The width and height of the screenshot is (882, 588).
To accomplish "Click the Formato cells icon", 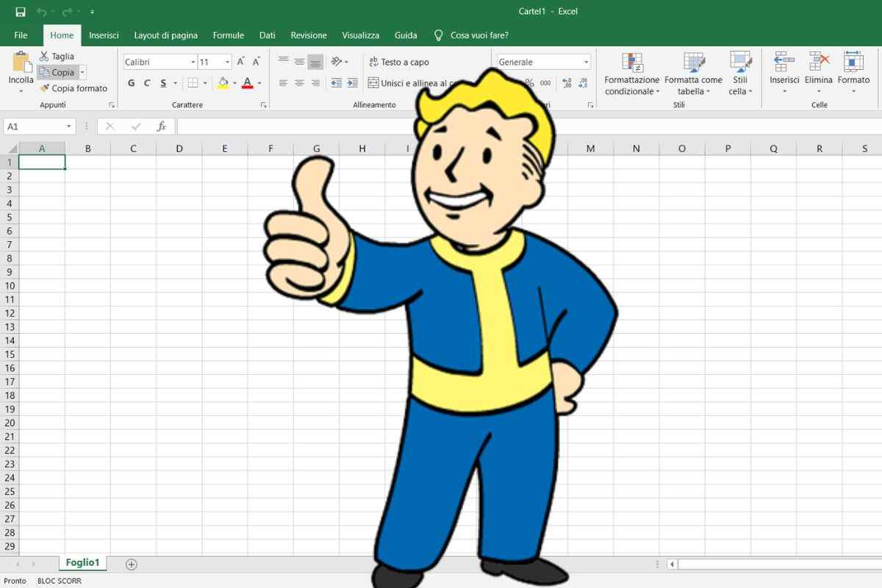I will click(x=853, y=62).
